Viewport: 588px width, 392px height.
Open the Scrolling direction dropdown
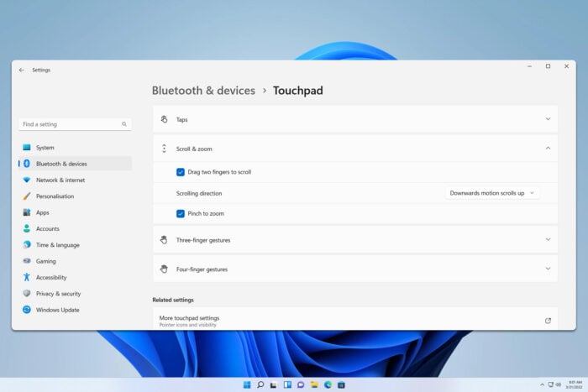point(491,193)
